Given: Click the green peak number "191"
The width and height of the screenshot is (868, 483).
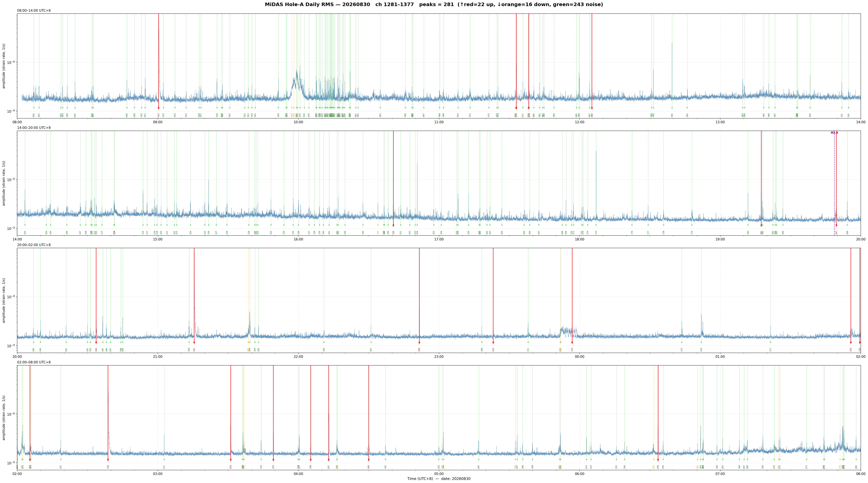Looking at the screenshot, I should pyautogui.click(x=66, y=350).
